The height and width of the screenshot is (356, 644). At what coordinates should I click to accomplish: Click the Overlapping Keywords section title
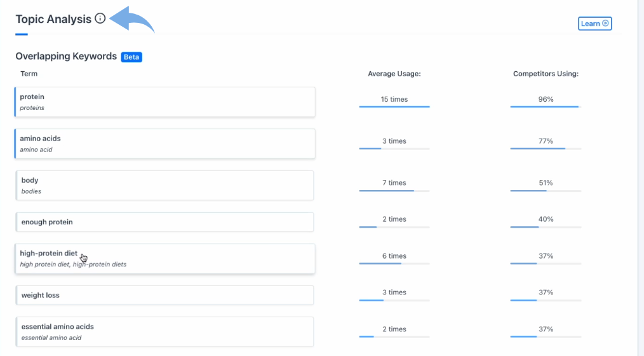(66, 56)
